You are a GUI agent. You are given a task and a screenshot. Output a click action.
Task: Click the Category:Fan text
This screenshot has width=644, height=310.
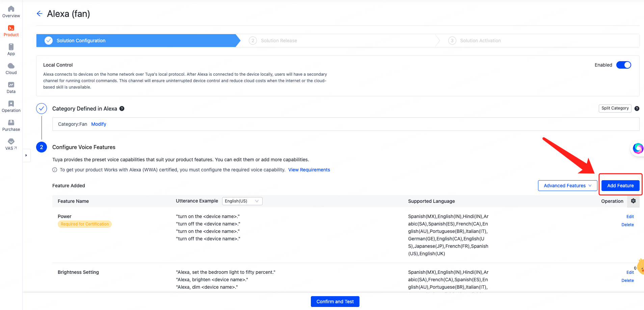[x=73, y=124]
